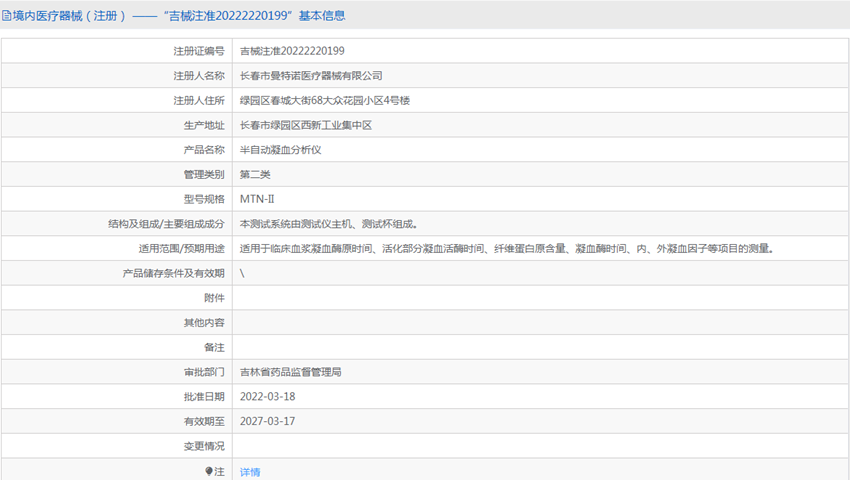Click the 其他内容 label cell
The height and width of the screenshot is (480, 850).
(x=117, y=323)
